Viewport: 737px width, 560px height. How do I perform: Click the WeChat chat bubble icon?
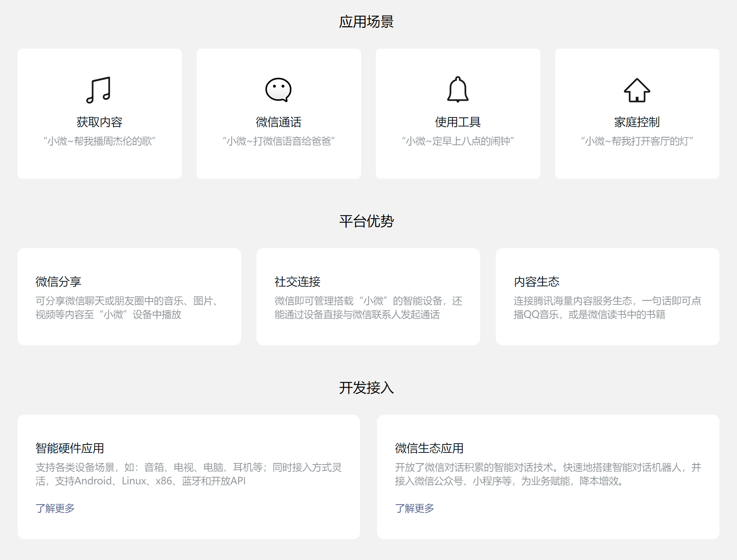[x=278, y=90]
